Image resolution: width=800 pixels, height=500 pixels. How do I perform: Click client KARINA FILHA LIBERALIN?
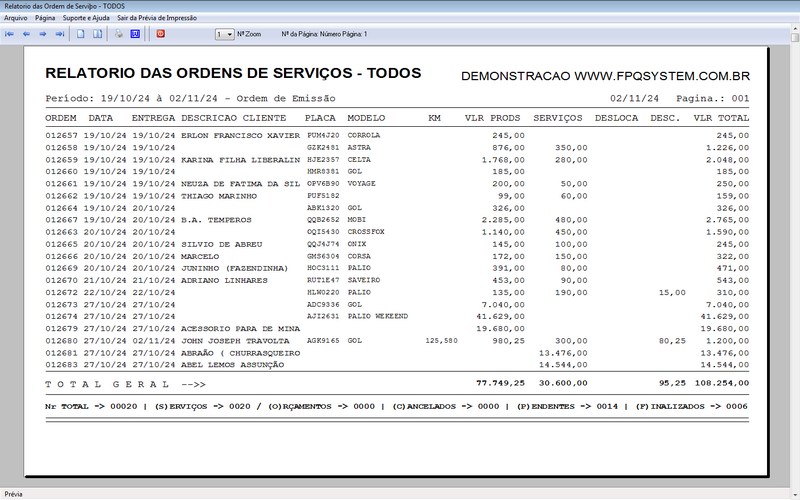pyautogui.click(x=240, y=160)
